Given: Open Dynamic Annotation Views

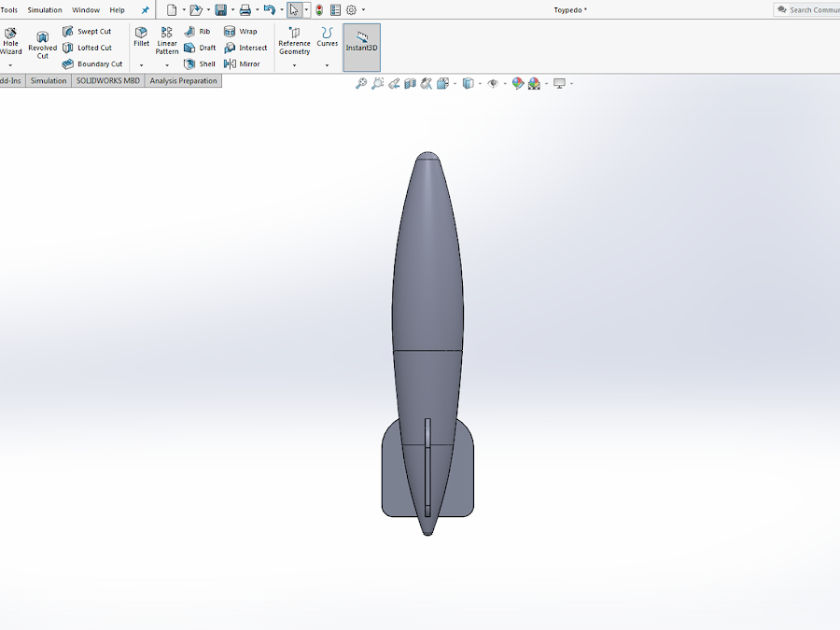Looking at the screenshot, I should tap(427, 84).
